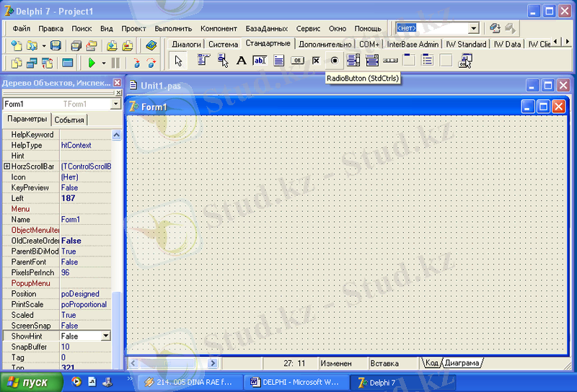Open the dropdown arrow beside Open icon
Screen dimensions: 577x392
(x=44, y=46)
